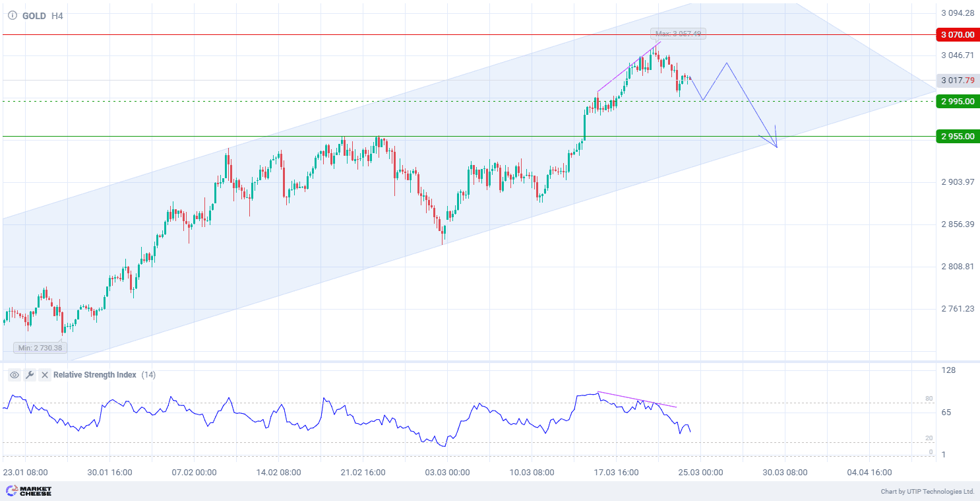
Task: Toggle RSI indicator visibility eye icon
Action: (15, 375)
